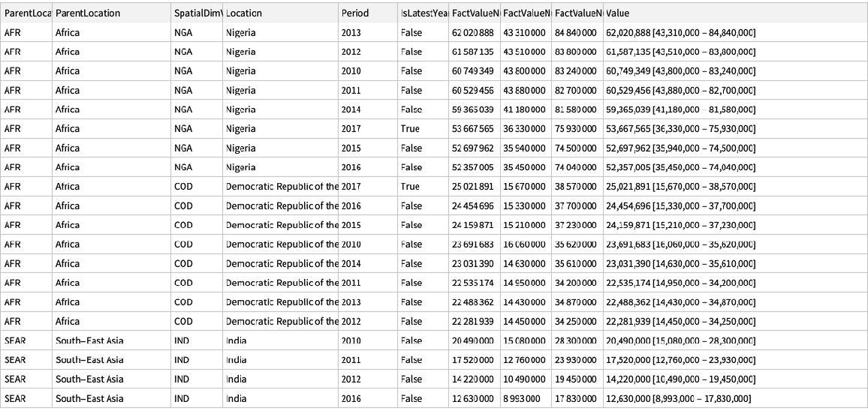
Task: Select the Value cell starting with 22,281,939
Action: tap(680, 321)
